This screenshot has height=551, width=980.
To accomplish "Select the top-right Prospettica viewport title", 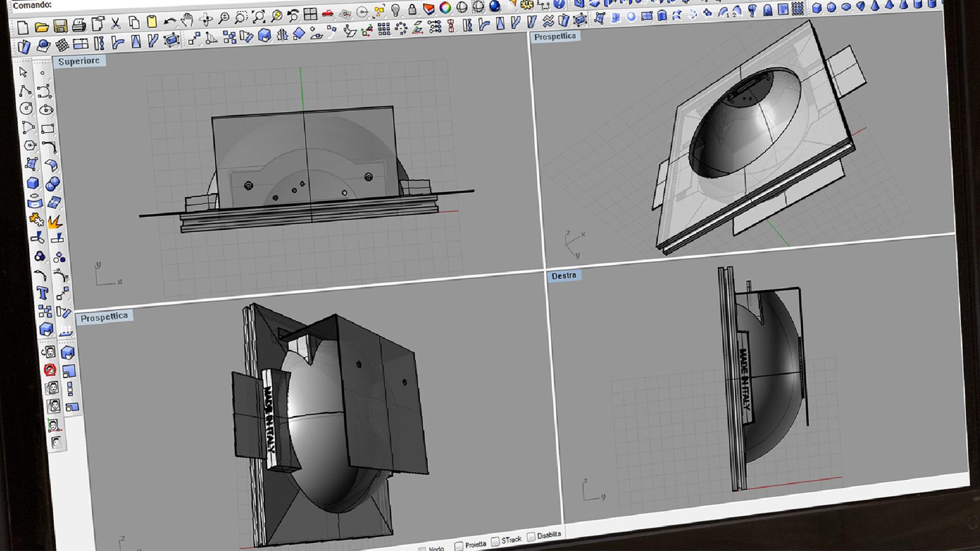I will click(x=555, y=37).
